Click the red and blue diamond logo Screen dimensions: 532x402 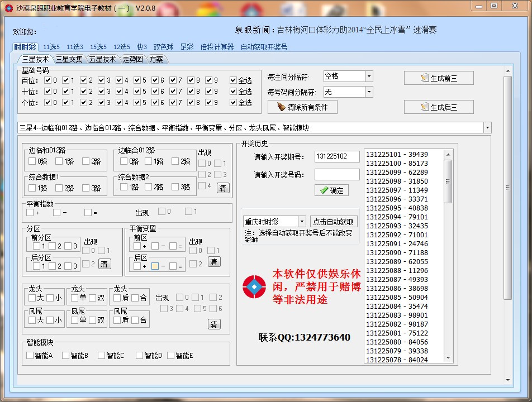pyautogui.click(x=254, y=287)
